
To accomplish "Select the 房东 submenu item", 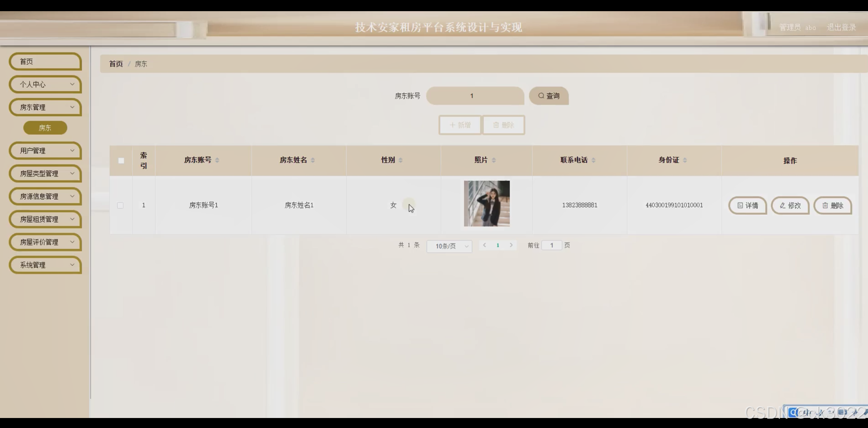I will (45, 128).
